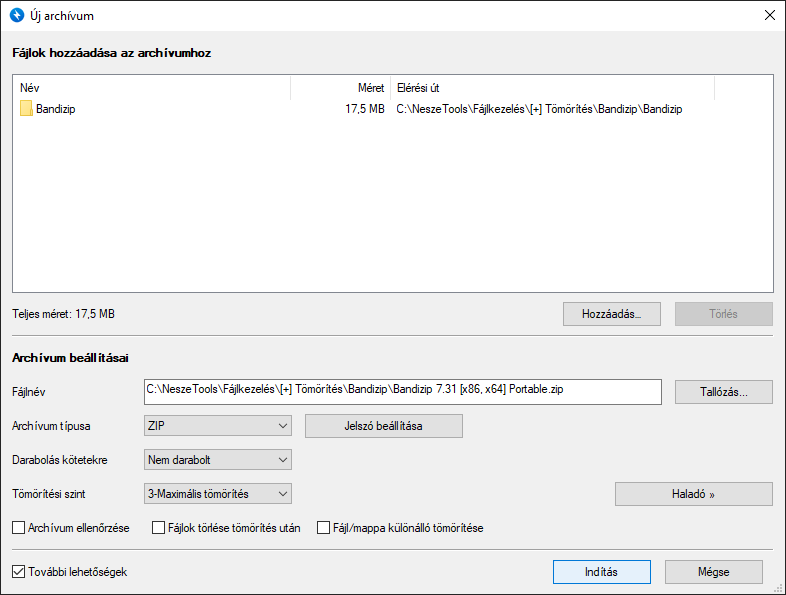Open Tömörítési szint 3-Maximális tömörítés dropdown
Viewport: 786px width, 595px height.
[x=218, y=494]
